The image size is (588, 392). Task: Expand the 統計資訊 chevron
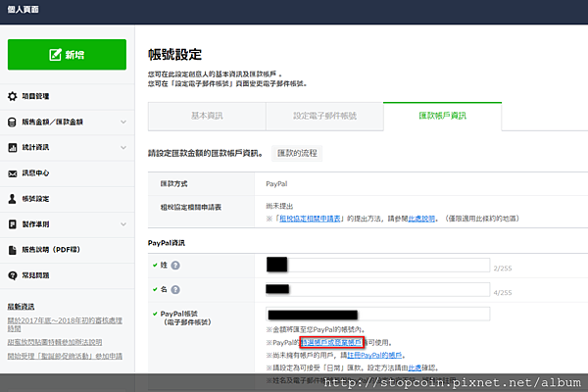[x=123, y=147]
